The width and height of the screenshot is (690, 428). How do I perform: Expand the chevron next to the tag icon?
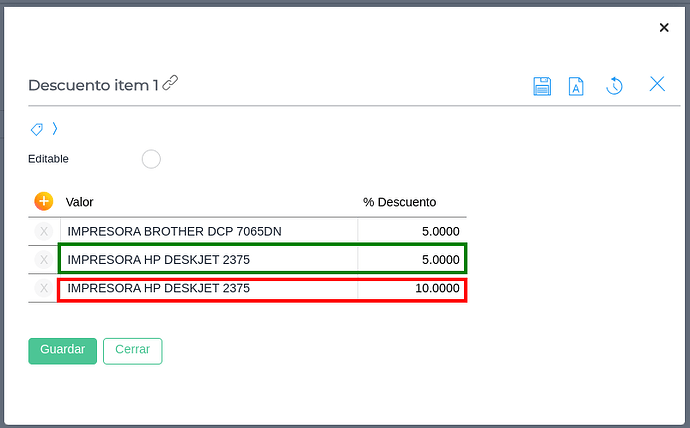[55, 129]
